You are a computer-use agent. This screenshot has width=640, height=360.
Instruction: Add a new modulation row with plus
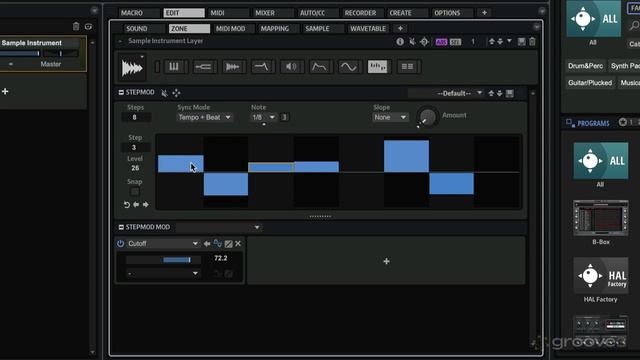click(x=387, y=261)
